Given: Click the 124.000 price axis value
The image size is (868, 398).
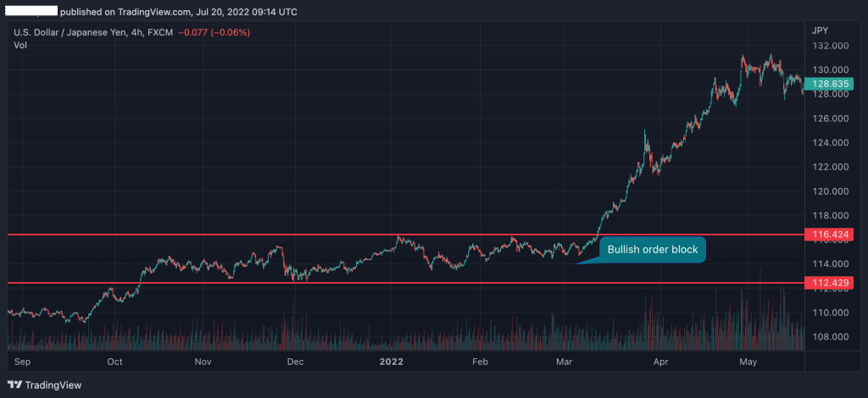Looking at the screenshot, I should pyautogui.click(x=831, y=142).
